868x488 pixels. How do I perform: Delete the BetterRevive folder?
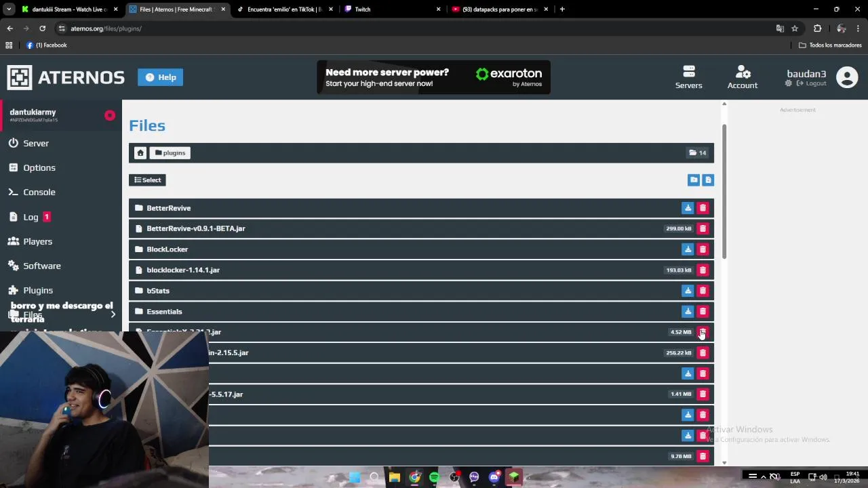pos(703,208)
